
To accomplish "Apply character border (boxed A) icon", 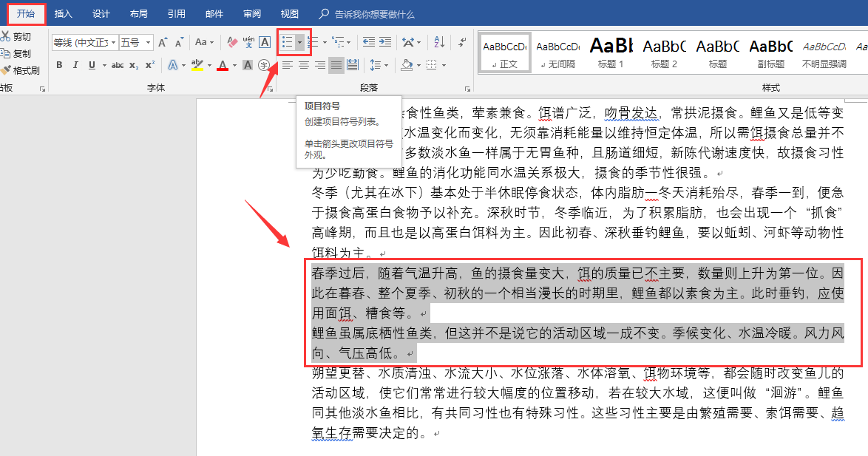I will (265, 42).
